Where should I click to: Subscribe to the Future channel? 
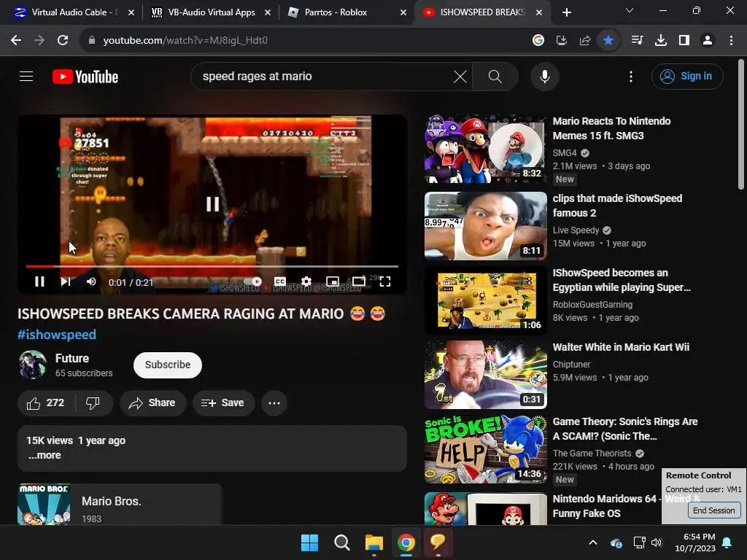tap(168, 365)
